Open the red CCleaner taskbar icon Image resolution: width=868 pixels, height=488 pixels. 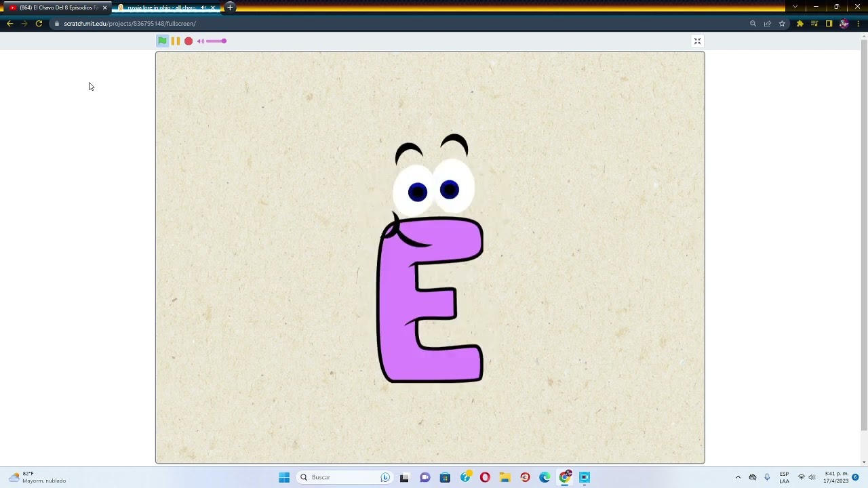[525, 477]
